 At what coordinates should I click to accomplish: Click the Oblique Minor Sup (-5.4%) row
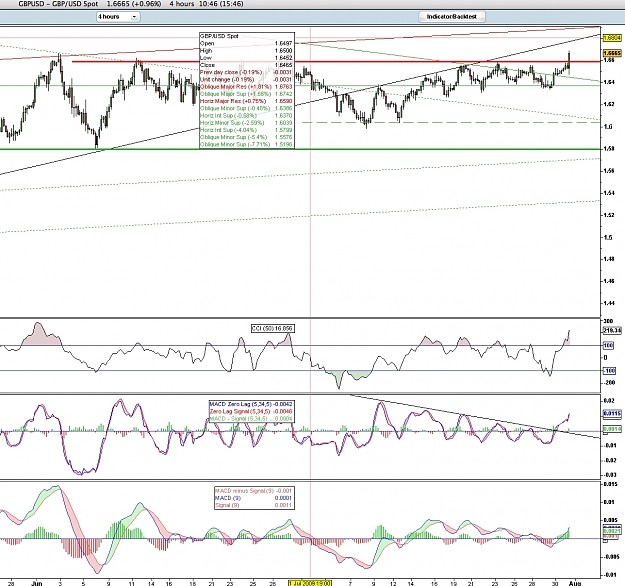(x=246, y=137)
